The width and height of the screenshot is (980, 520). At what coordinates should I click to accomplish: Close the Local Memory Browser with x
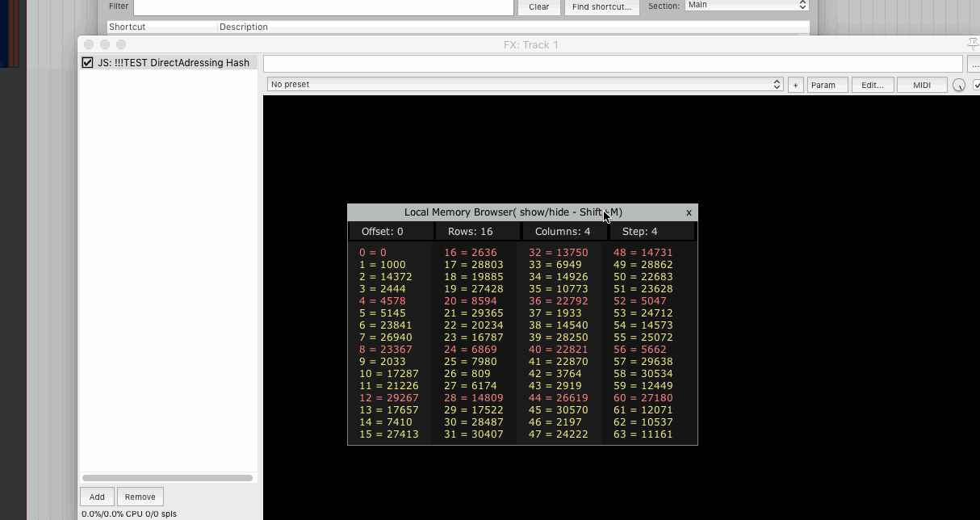click(x=689, y=212)
